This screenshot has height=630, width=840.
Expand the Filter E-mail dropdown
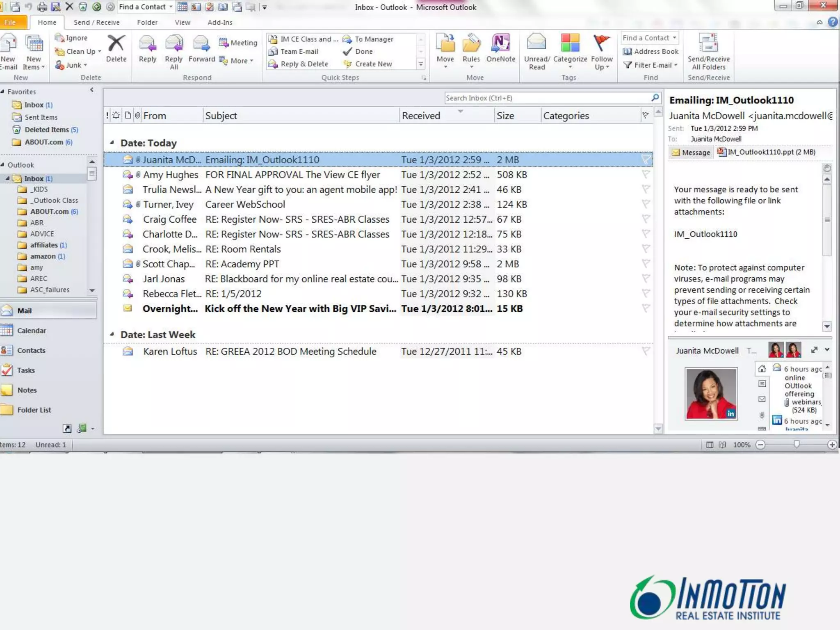(676, 65)
